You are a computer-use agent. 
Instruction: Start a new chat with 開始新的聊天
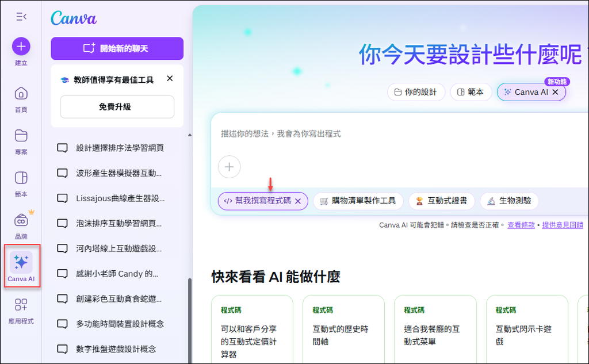click(117, 48)
